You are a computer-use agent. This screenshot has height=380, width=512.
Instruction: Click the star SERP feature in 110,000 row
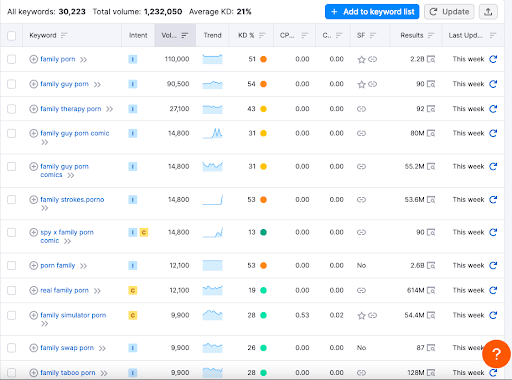[x=361, y=59]
